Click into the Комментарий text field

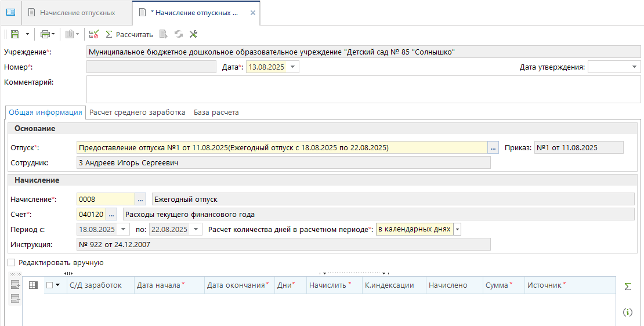coord(363,90)
